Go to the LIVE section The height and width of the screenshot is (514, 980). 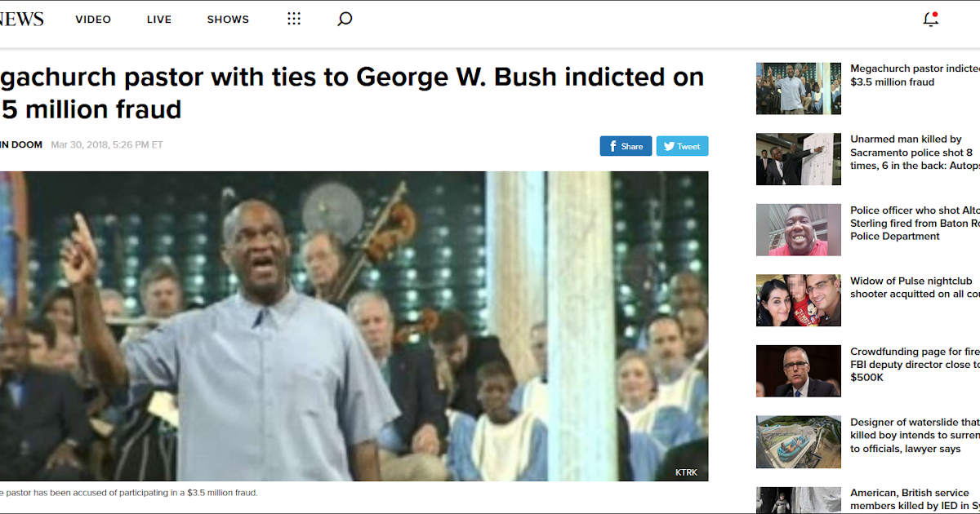point(159,20)
